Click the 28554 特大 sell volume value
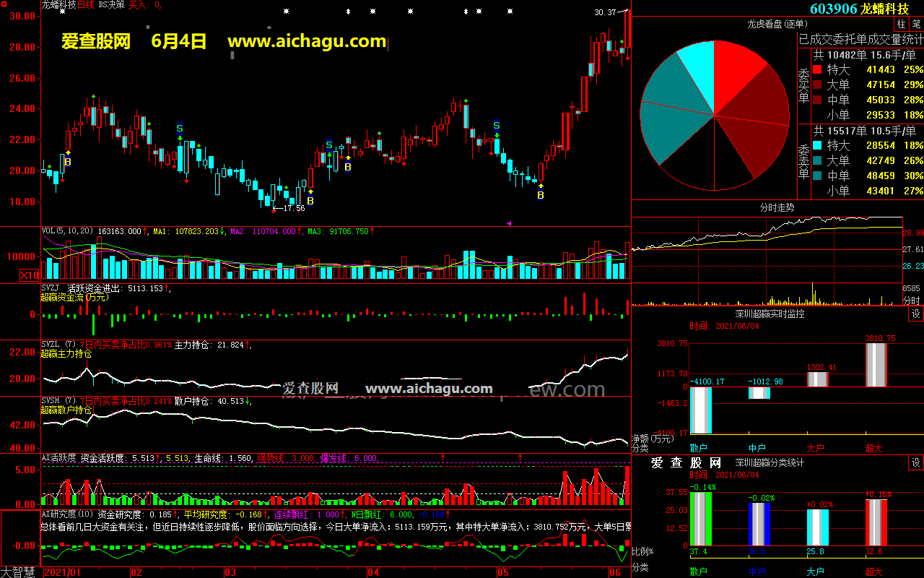 click(881, 145)
